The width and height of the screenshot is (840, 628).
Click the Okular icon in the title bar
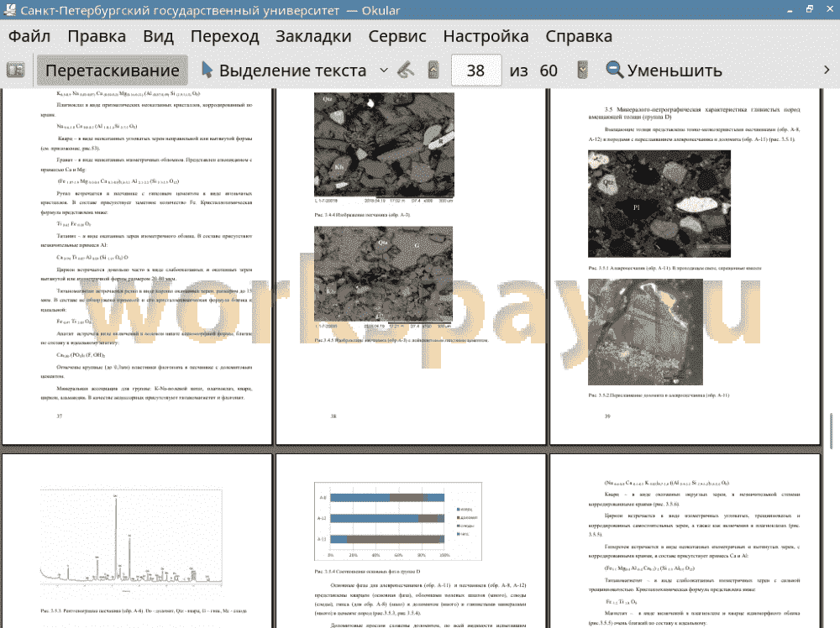tap(9, 9)
